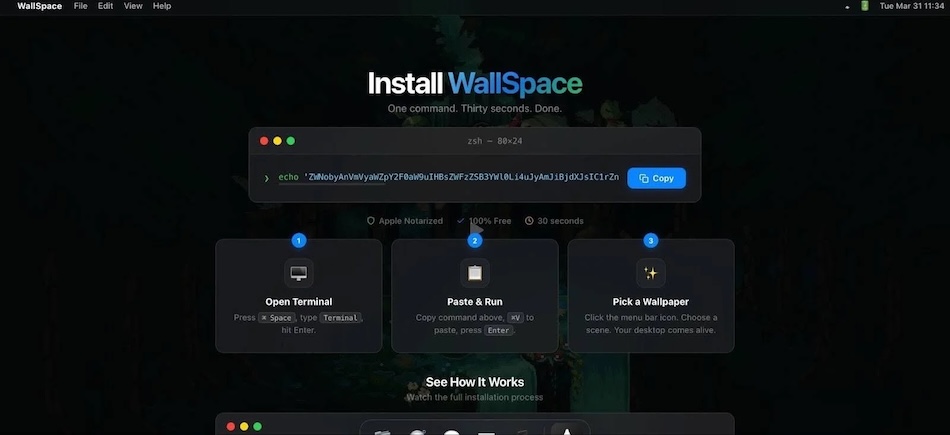Click the clock icon beside 30 seconds

529,221
